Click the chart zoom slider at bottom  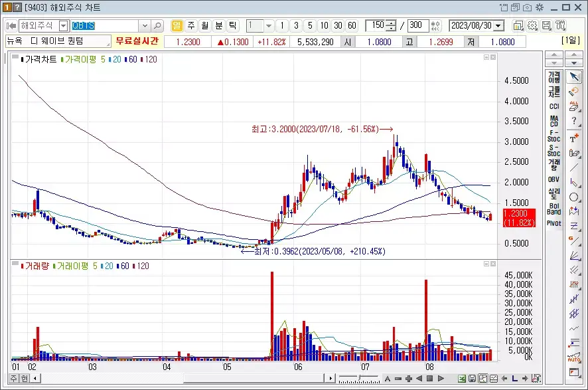359,378
